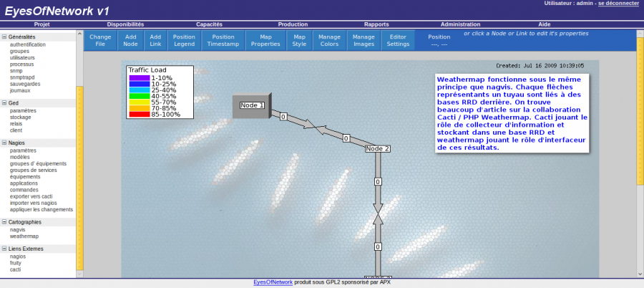Open sauvegardes in the sidebar

25,84
